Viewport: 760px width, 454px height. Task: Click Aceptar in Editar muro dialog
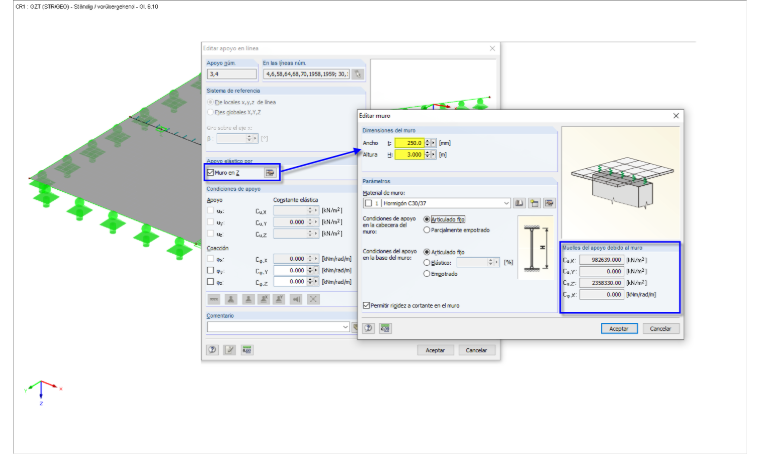coord(619,329)
